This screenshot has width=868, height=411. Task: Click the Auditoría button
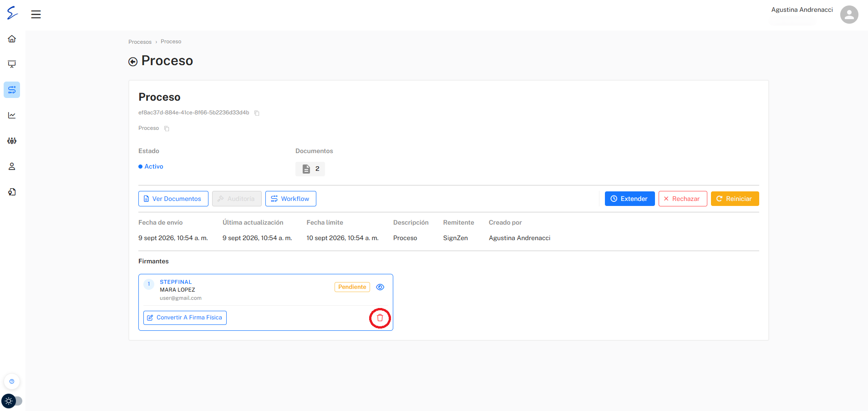pos(237,199)
